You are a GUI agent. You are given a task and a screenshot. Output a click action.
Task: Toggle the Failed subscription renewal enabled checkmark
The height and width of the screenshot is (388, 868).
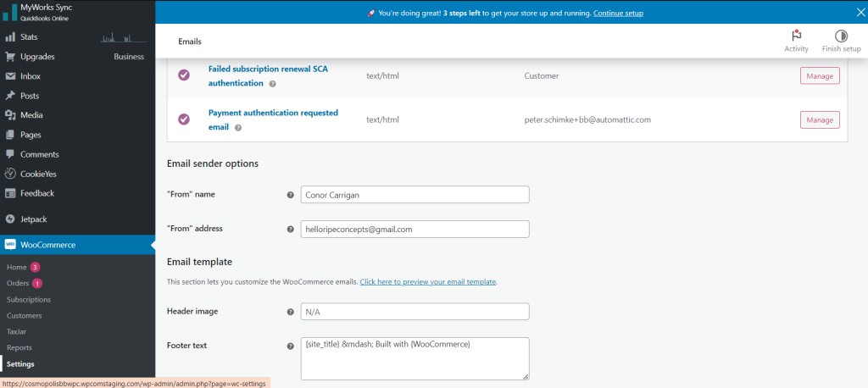[184, 75]
